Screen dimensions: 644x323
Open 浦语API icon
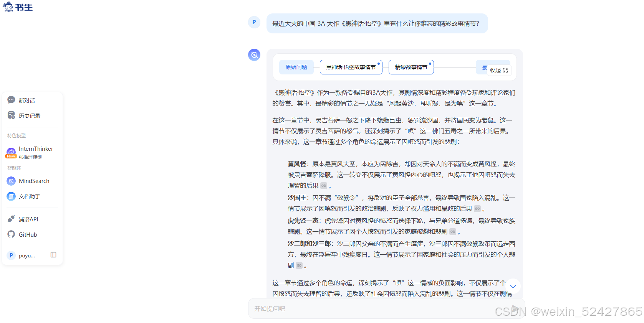(11, 219)
